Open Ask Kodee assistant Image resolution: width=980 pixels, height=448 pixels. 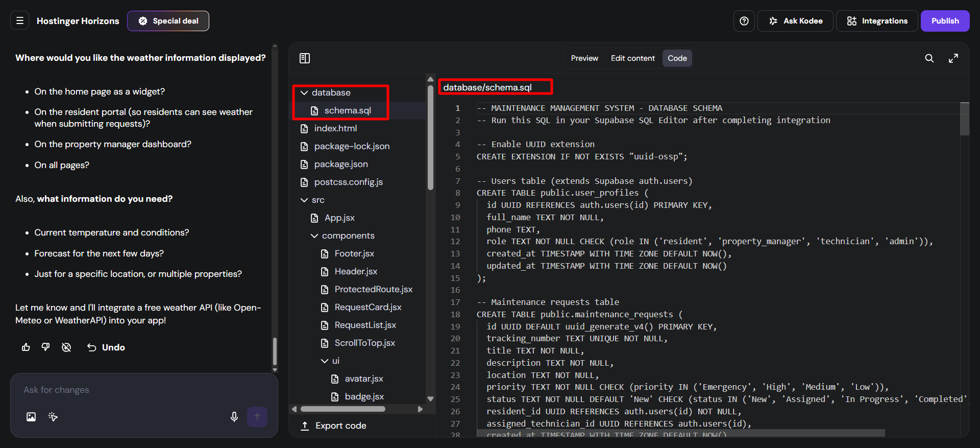coord(795,21)
